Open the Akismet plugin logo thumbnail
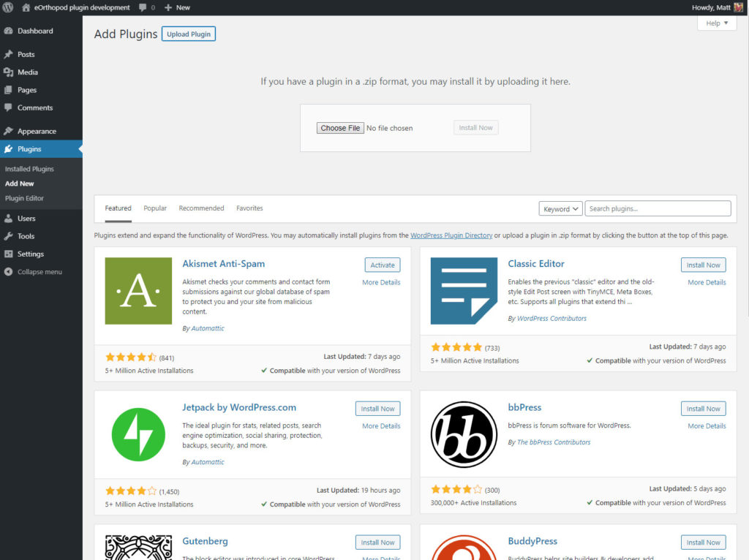 [x=138, y=291]
